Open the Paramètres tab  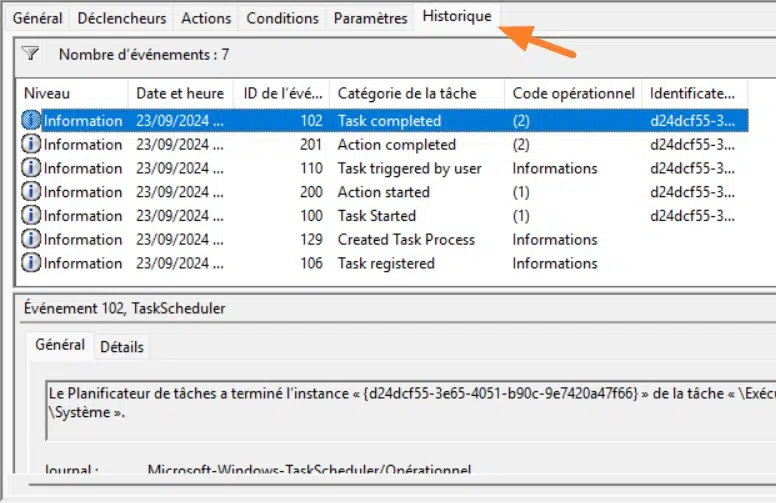click(x=370, y=18)
